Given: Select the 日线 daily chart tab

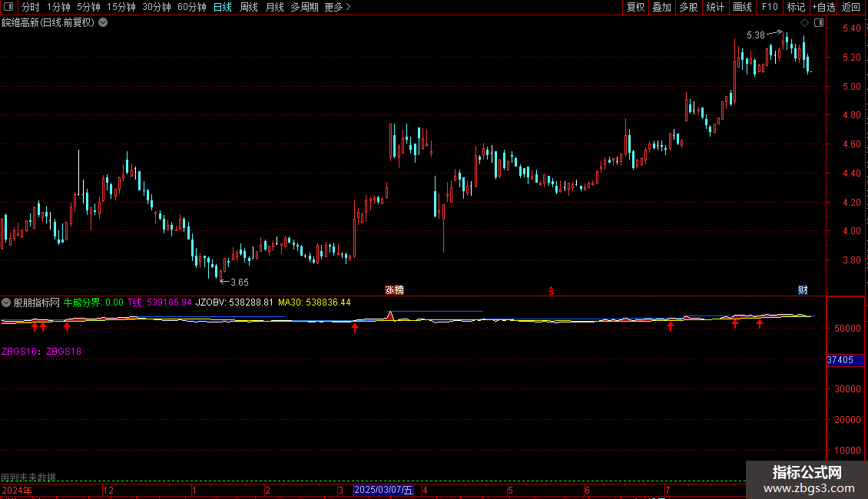Looking at the screenshot, I should (x=223, y=7).
